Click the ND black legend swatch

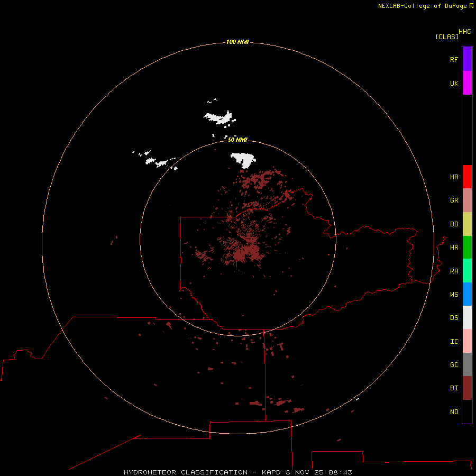click(467, 411)
